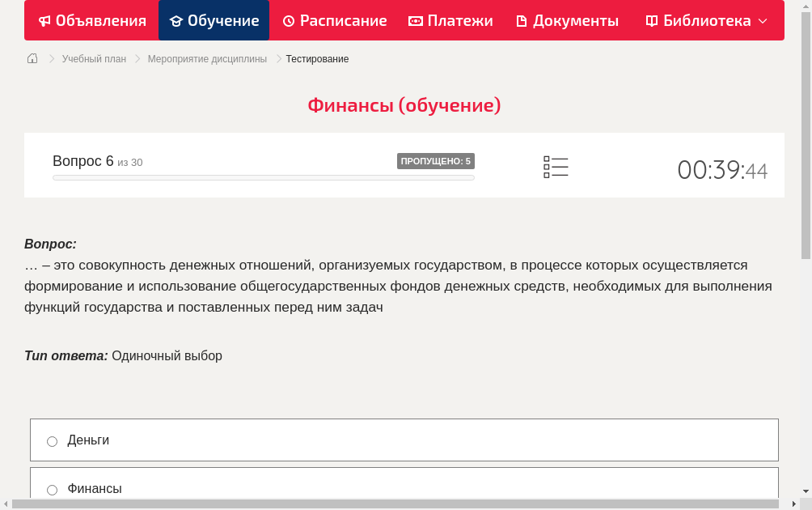Expand the Библиотека dropdown chevron
This screenshot has height=510, width=812.
tap(762, 21)
